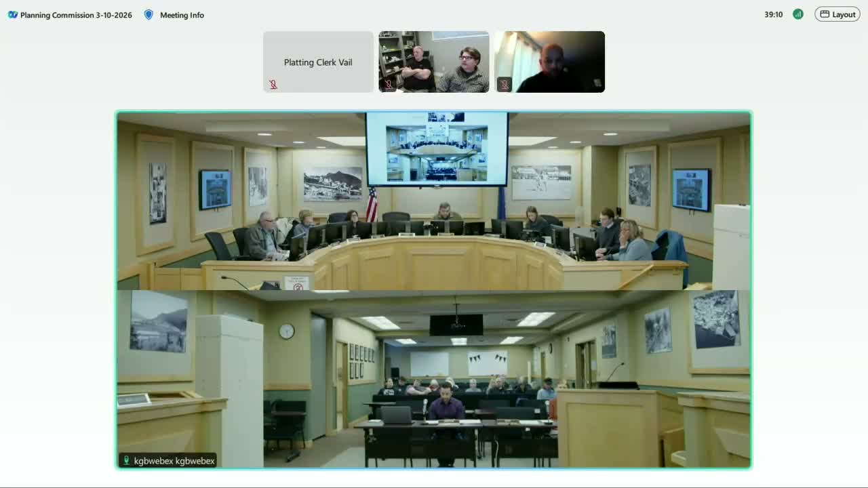The height and width of the screenshot is (488, 868).
Task: Click the Webex logo icon beside the meeting title
Action: 12,15
